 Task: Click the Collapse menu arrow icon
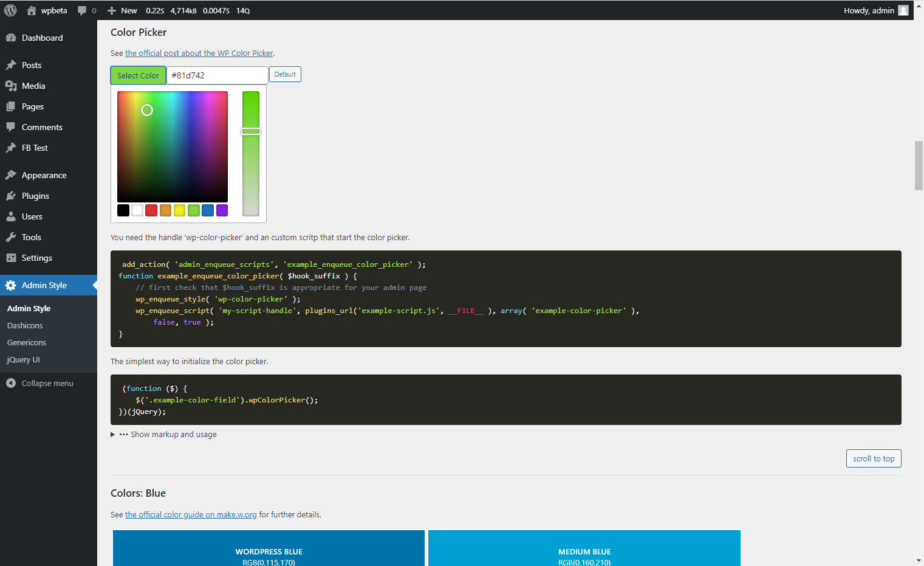pyautogui.click(x=11, y=383)
